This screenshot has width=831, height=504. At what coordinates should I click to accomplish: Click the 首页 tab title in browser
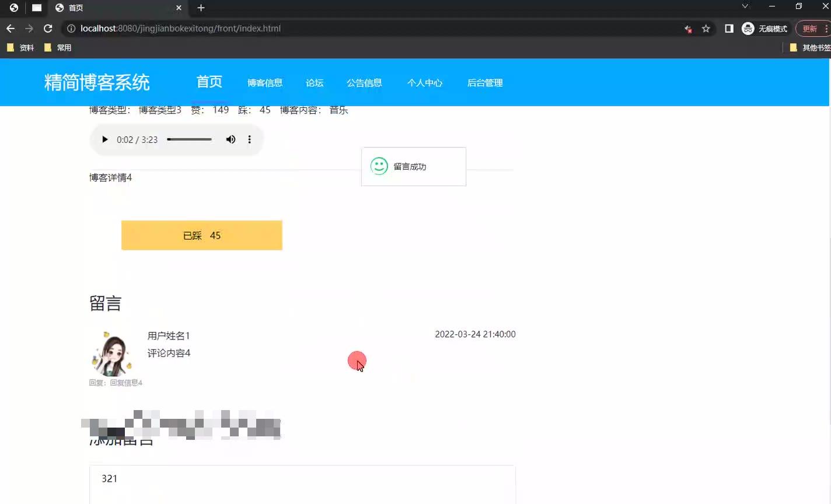tap(76, 8)
